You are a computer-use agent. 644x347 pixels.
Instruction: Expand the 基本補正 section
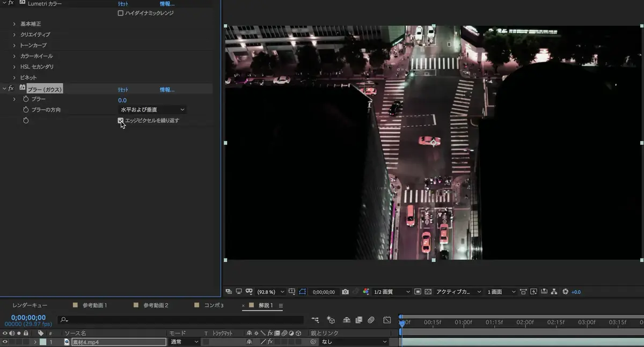click(14, 24)
